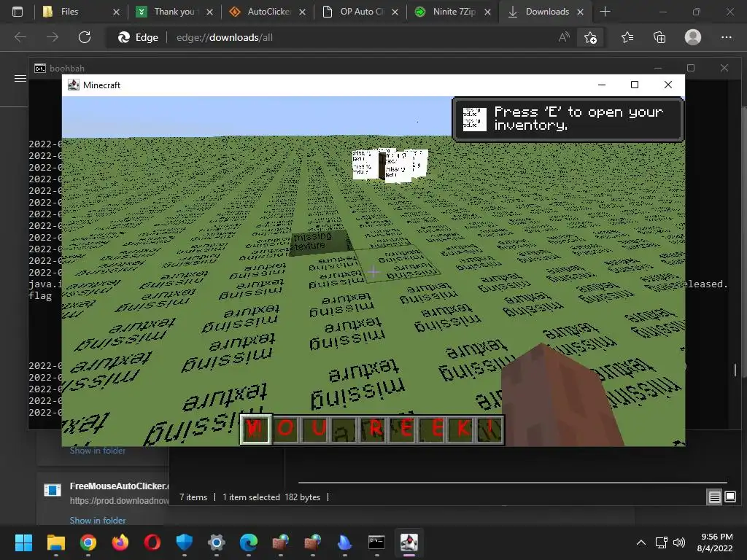The height and width of the screenshot is (560, 747).
Task: Open network status in system tray
Action: (x=661, y=542)
